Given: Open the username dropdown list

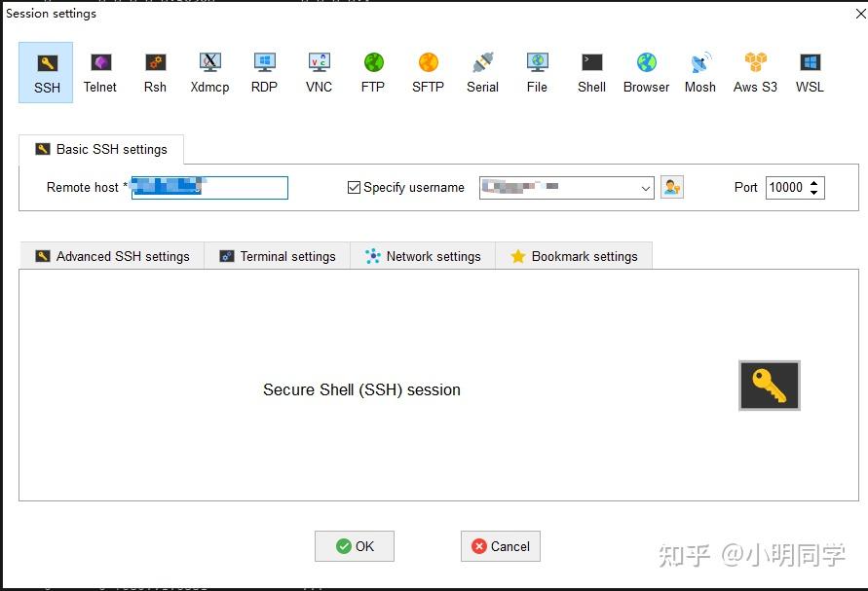Looking at the screenshot, I should (x=645, y=187).
